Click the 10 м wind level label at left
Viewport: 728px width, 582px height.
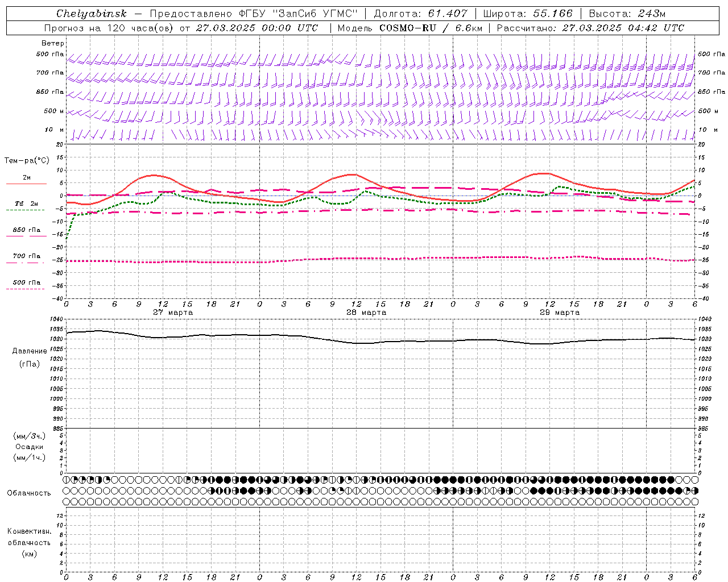(x=55, y=130)
